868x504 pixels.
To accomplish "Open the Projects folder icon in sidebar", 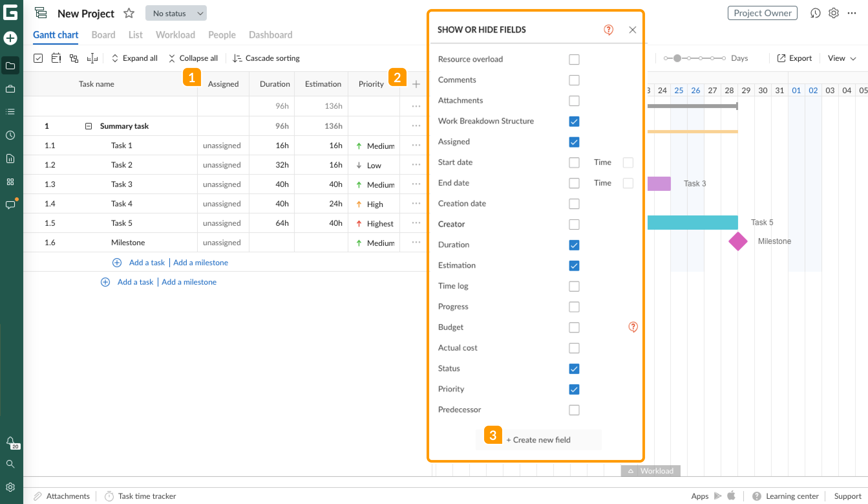I will pos(10,65).
